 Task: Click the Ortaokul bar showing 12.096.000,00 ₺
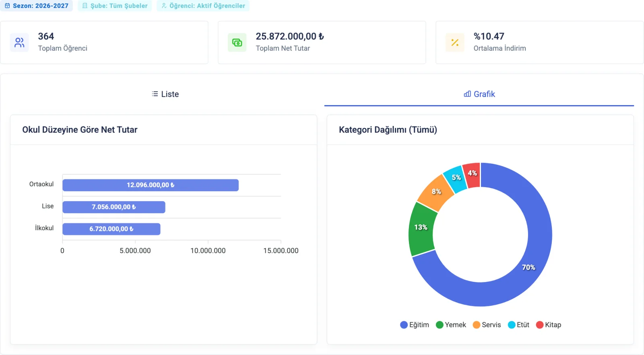pos(151,185)
